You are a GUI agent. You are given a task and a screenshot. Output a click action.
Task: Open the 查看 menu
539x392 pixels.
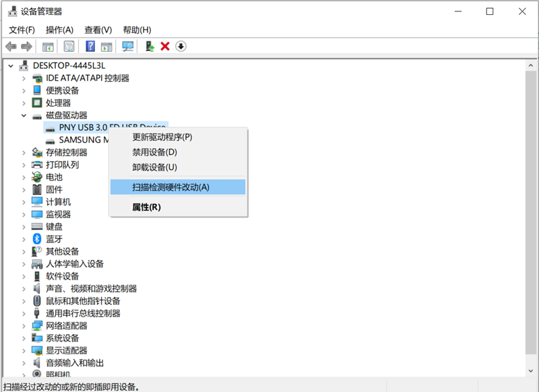97,29
